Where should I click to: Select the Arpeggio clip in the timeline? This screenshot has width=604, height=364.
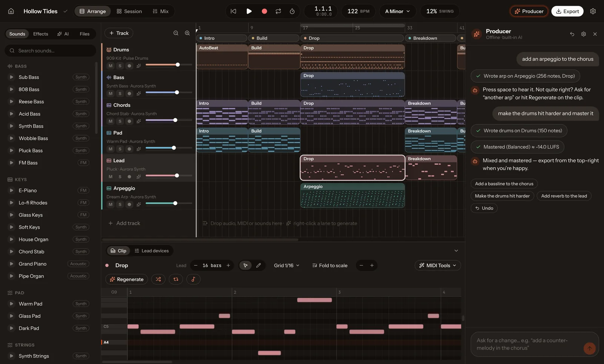[x=353, y=195]
